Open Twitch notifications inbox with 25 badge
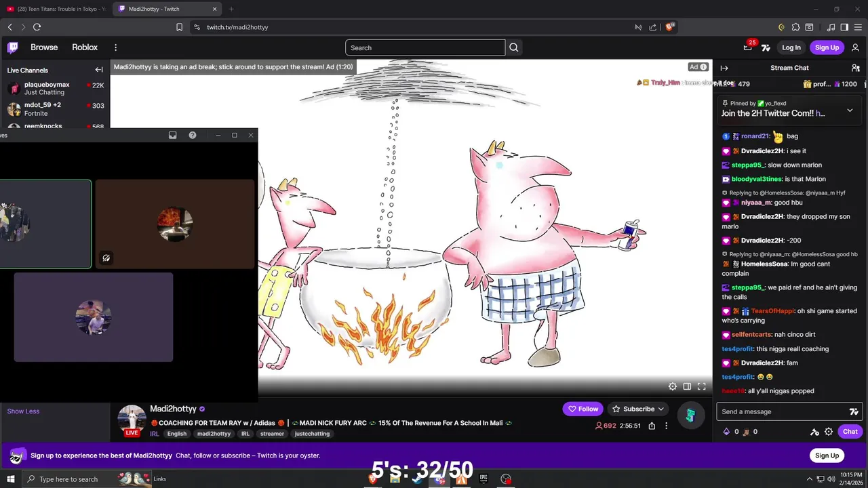This screenshot has height=488, width=868. coord(748,47)
